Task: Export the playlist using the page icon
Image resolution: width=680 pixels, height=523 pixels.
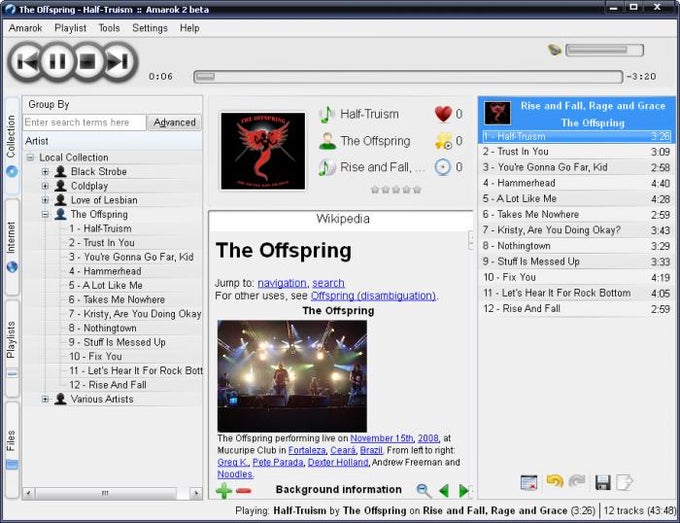Action: (x=624, y=482)
